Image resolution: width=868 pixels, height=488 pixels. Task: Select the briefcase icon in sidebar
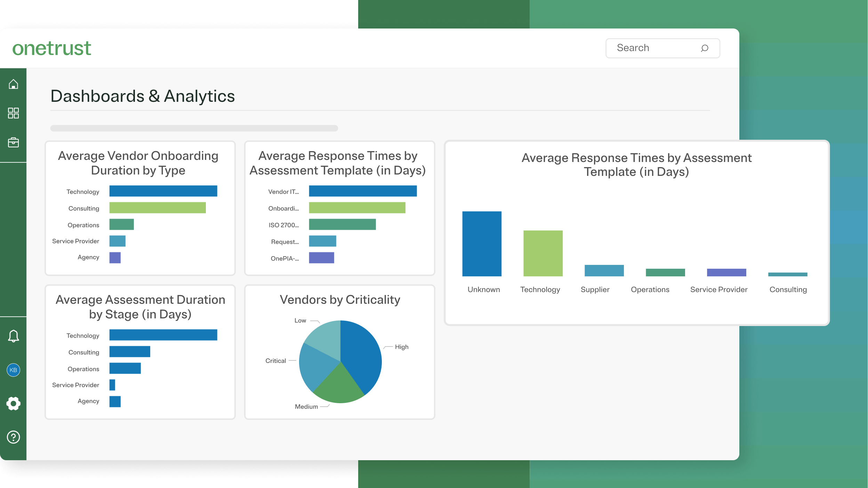13,142
